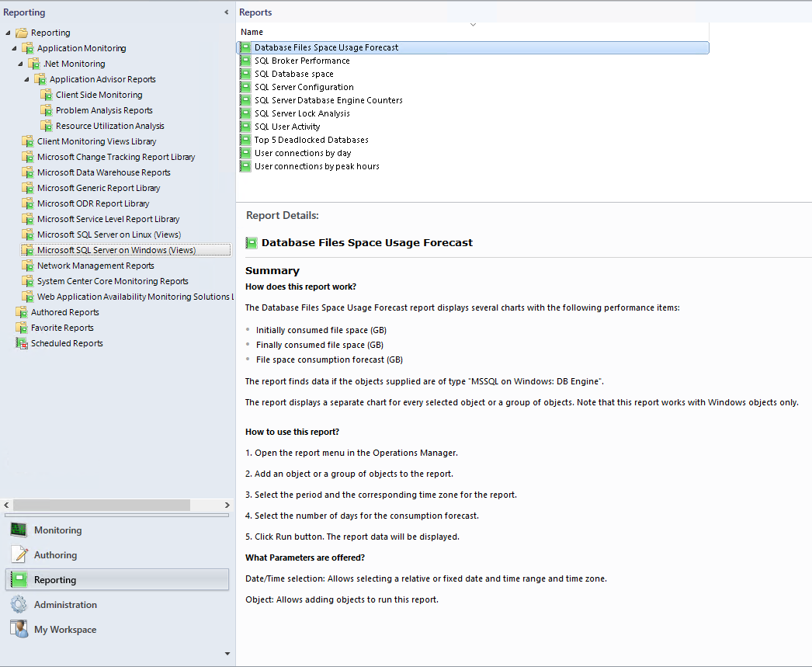812x667 pixels.
Task: Select Resource Utilization Analysis folder
Action: (x=109, y=126)
